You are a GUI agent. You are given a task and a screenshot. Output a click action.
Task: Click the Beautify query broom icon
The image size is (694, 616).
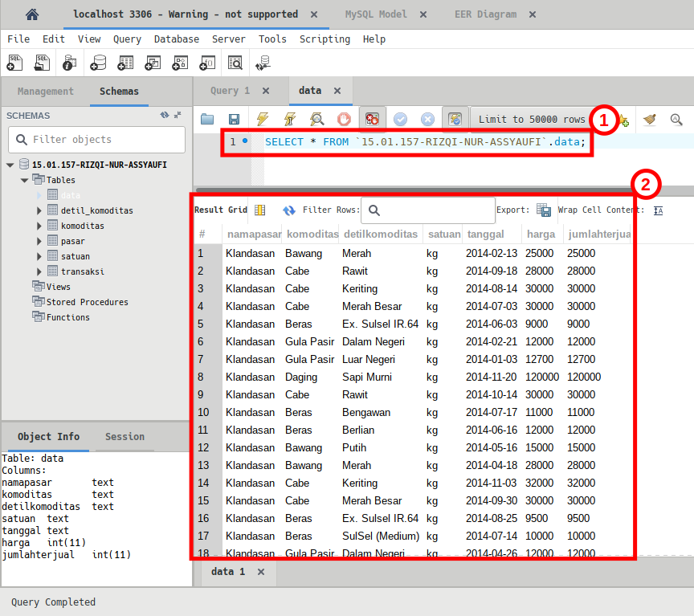(650, 119)
